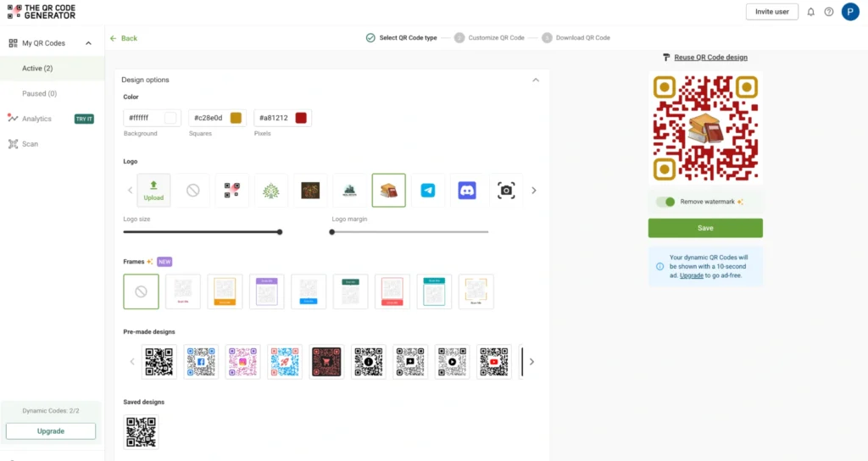Click The QR Code Generator logo
This screenshot has width=868, height=461.
coord(42,12)
